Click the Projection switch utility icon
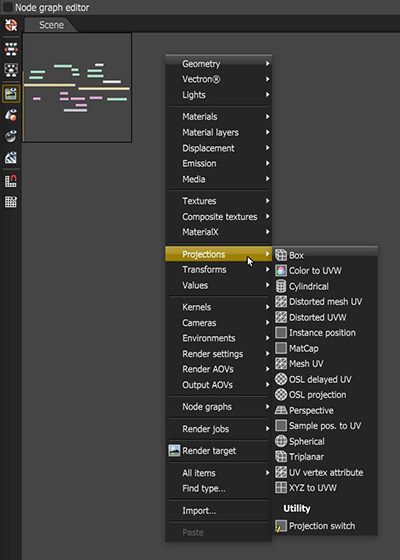Screen dimensions: 400x560 pos(281,526)
